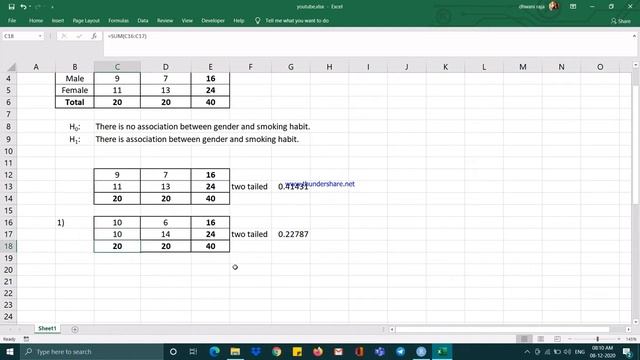Select the cell with value 0.22787

click(291, 234)
